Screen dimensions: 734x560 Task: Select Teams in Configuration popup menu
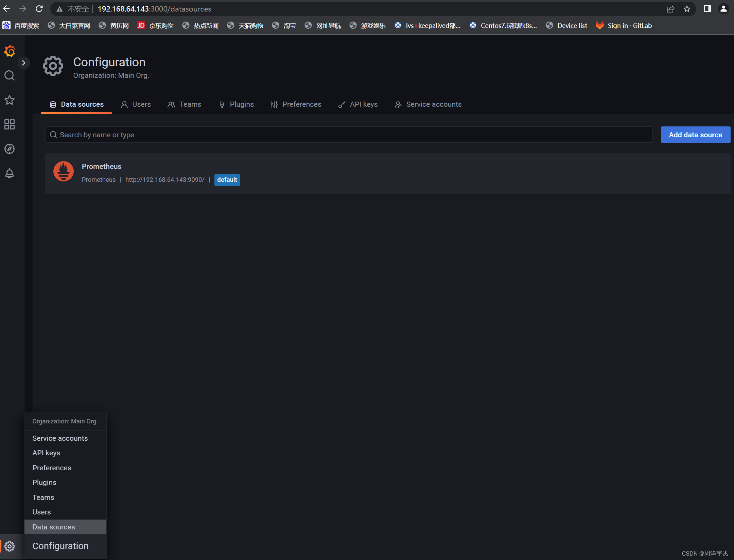tap(43, 497)
